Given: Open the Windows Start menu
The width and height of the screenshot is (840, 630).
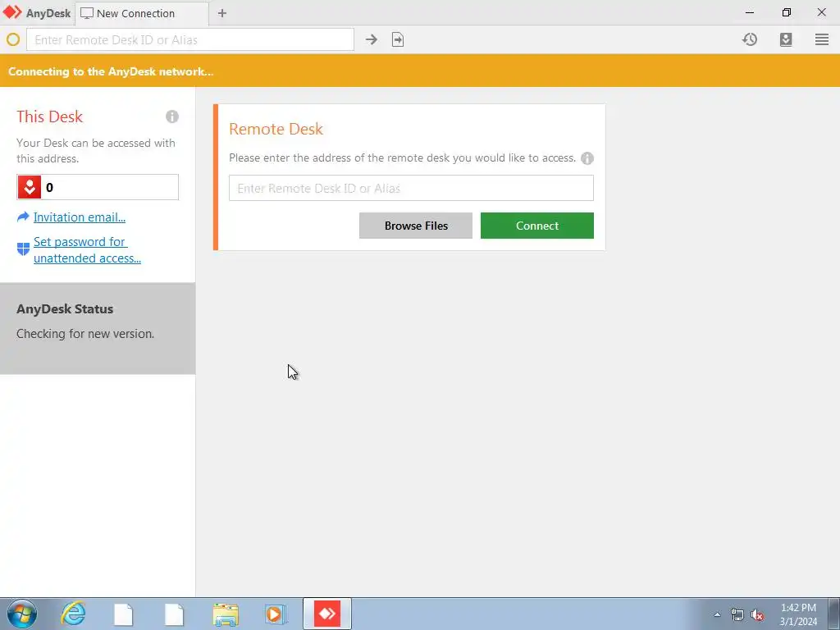Looking at the screenshot, I should 22,614.
